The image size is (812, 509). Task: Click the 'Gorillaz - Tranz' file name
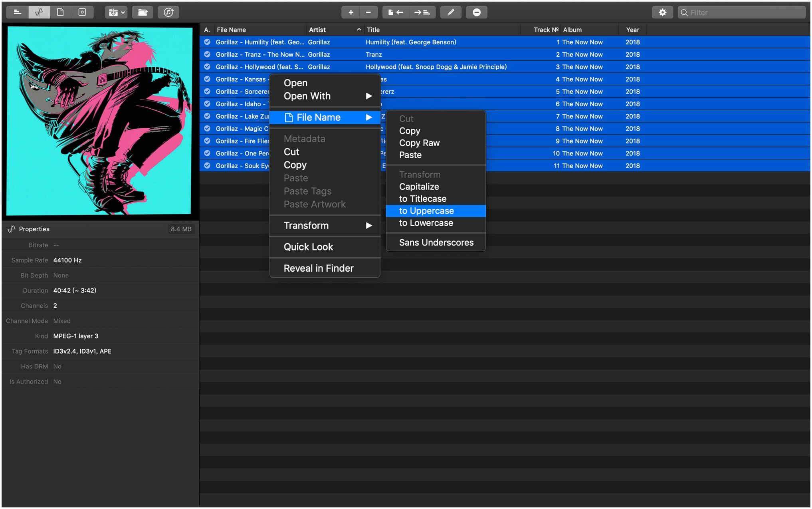coord(260,54)
